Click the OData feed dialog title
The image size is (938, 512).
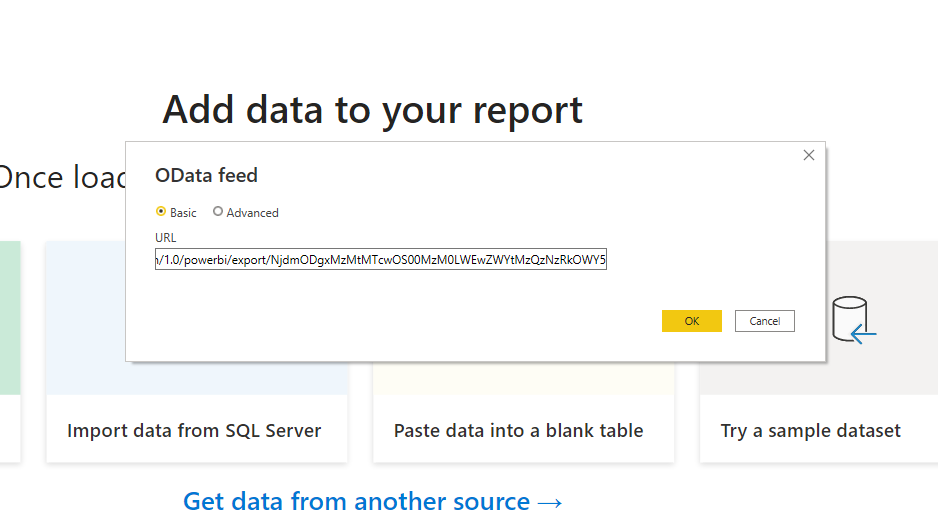point(206,175)
